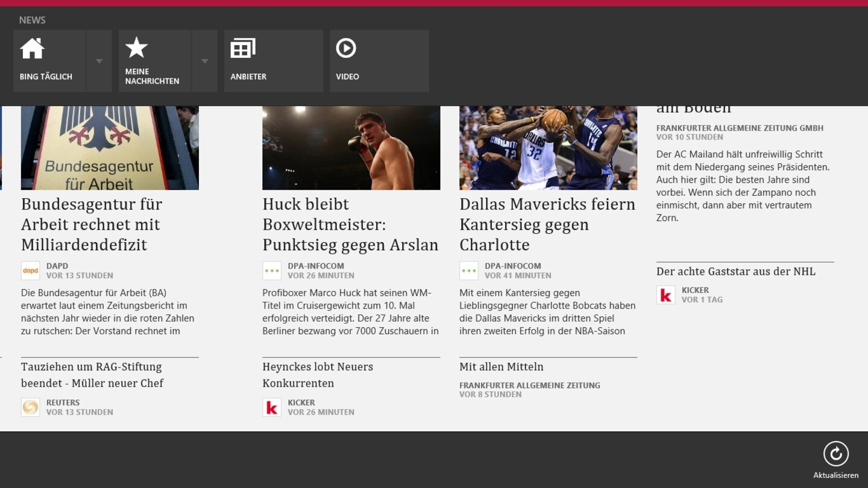Click the AC Mailand article summary text
The width and height of the screenshot is (868, 488).
[x=743, y=186]
